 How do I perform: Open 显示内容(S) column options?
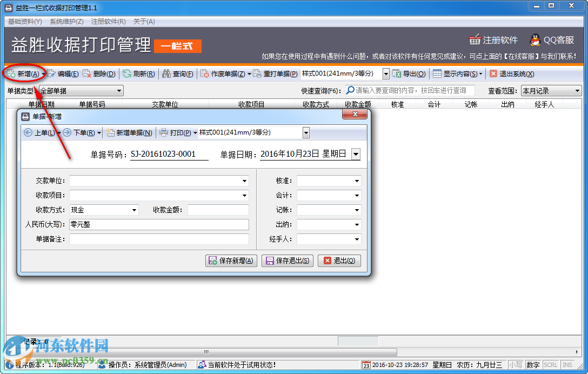(x=458, y=74)
